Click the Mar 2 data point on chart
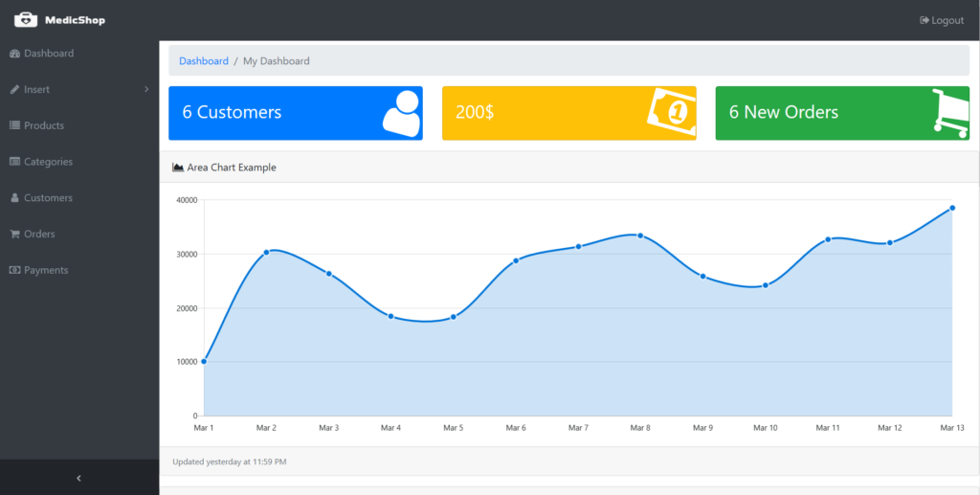The image size is (980, 495). tap(267, 253)
